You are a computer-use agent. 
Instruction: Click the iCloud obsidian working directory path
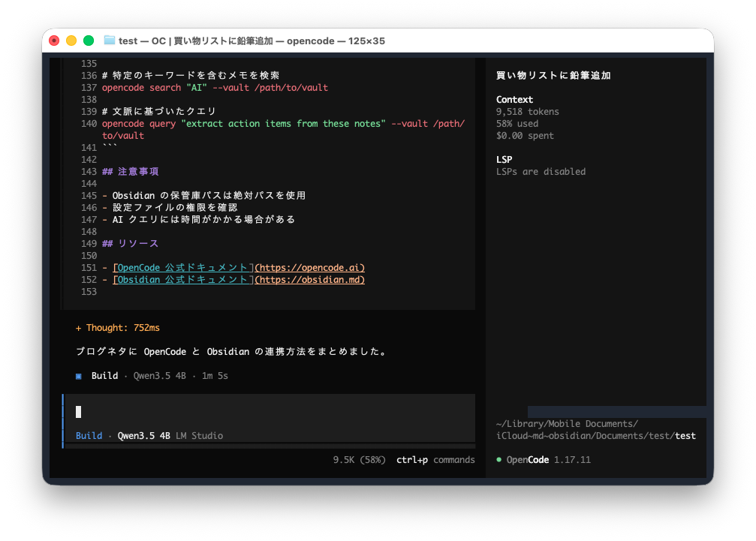[596, 430]
